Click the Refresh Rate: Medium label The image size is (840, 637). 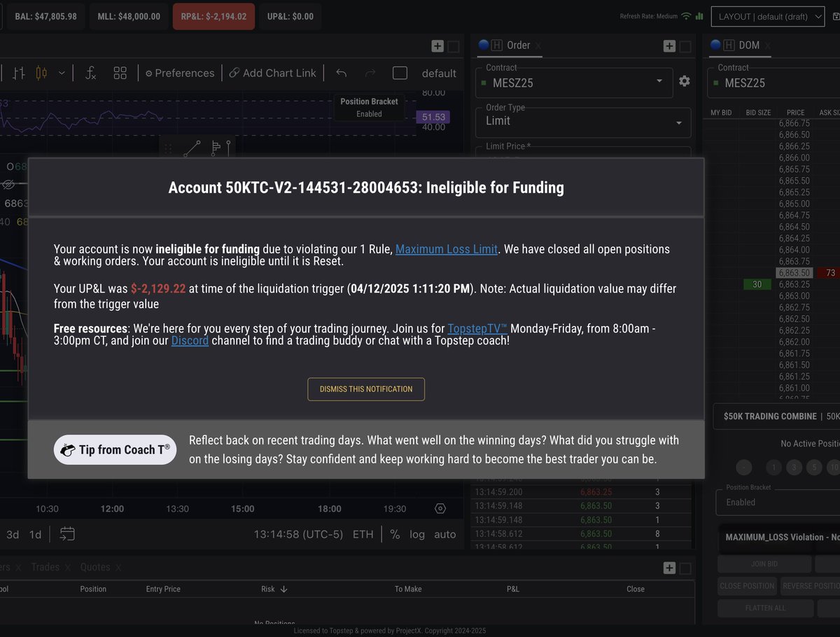click(648, 16)
